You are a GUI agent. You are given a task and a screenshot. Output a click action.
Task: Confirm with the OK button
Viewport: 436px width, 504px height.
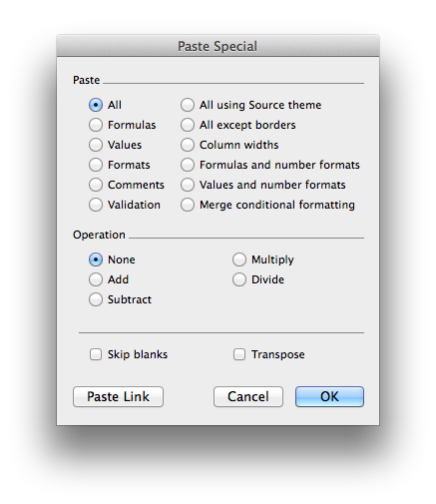(329, 397)
